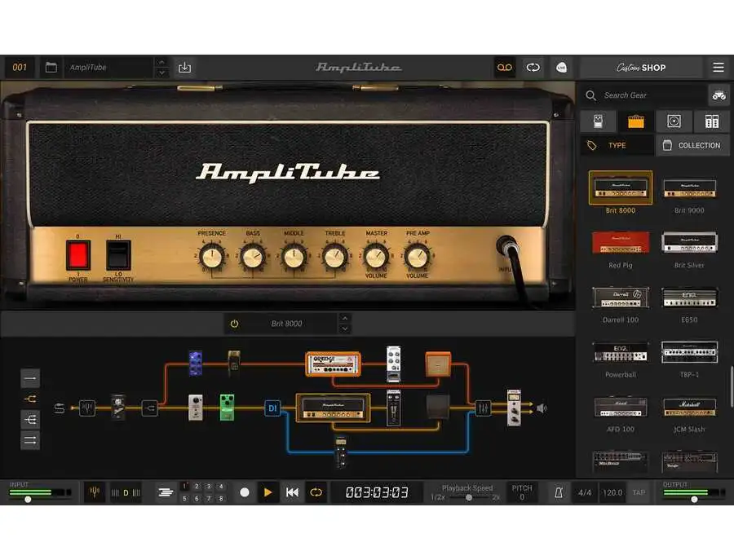Switch to the COLLECTION filter tab
Image resolution: width=734 pixels, height=560 pixels.
point(692,145)
